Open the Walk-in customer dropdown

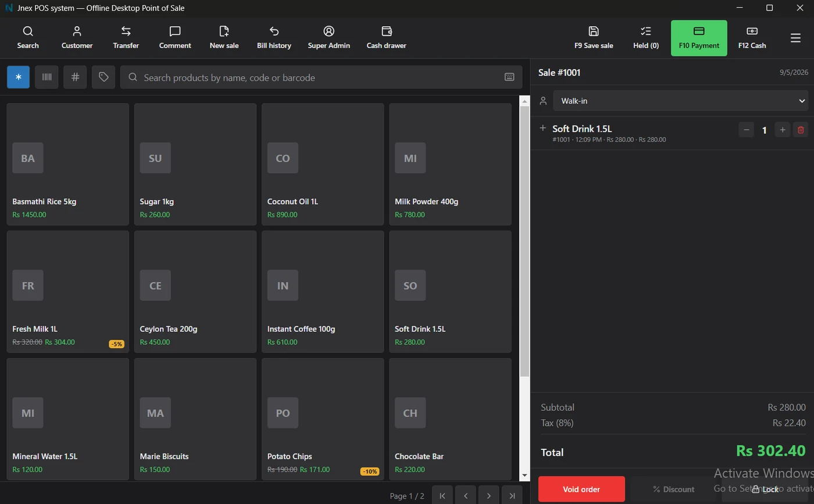(680, 101)
